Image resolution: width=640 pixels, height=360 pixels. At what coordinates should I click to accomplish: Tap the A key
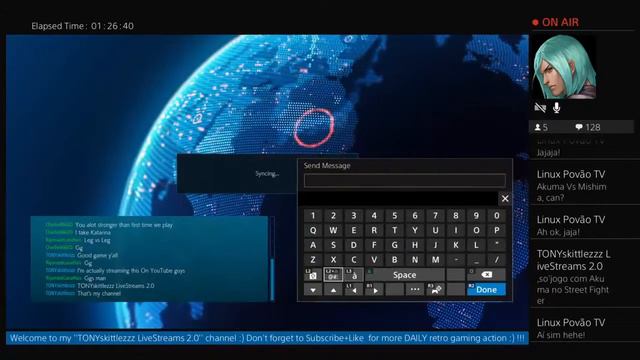pyautogui.click(x=313, y=245)
